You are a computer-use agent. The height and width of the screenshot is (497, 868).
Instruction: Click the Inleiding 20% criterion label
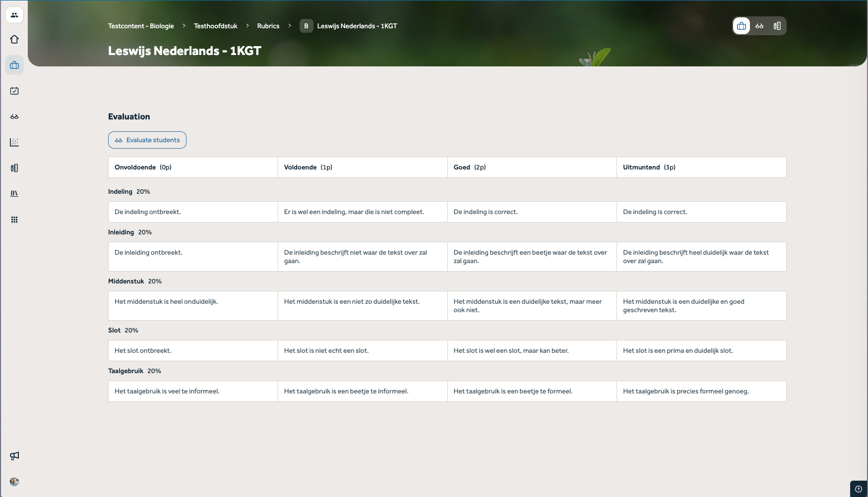(x=130, y=232)
